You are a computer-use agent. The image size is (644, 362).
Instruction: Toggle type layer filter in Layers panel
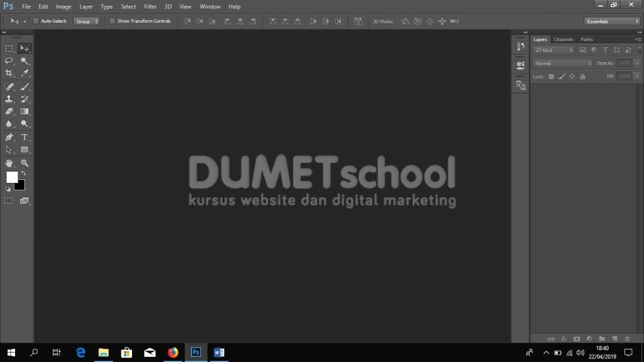605,50
